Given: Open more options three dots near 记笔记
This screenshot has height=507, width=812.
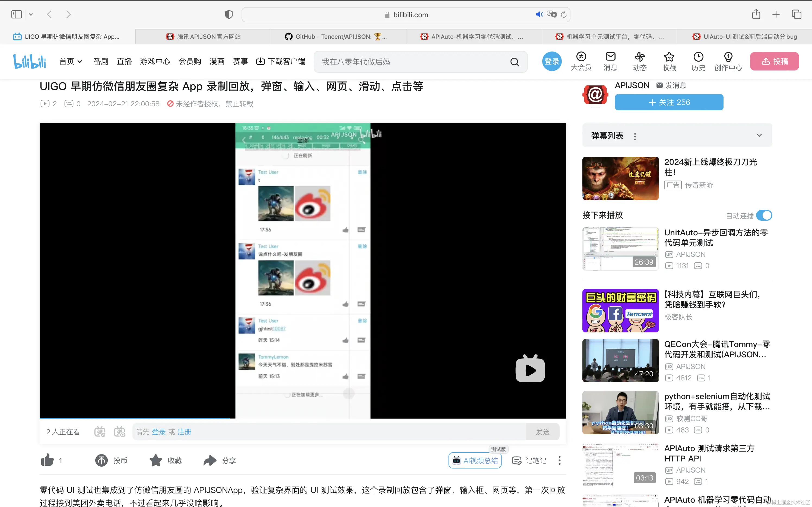Looking at the screenshot, I should pos(559,460).
